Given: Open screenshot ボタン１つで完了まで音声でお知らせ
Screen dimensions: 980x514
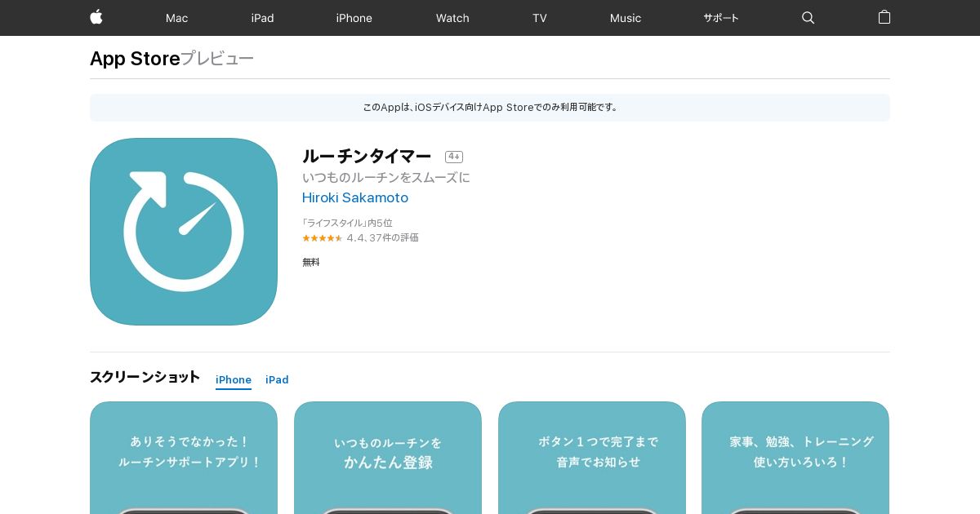Looking at the screenshot, I should point(592,458).
